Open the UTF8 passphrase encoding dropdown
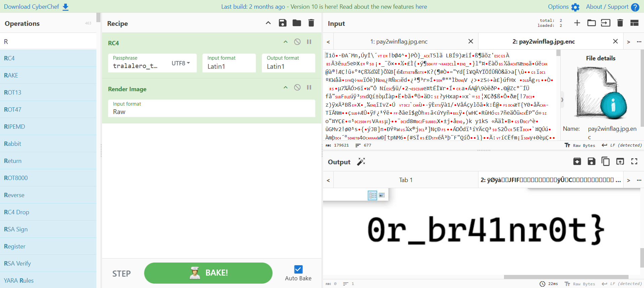644x288 pixels. pos(181,63)
